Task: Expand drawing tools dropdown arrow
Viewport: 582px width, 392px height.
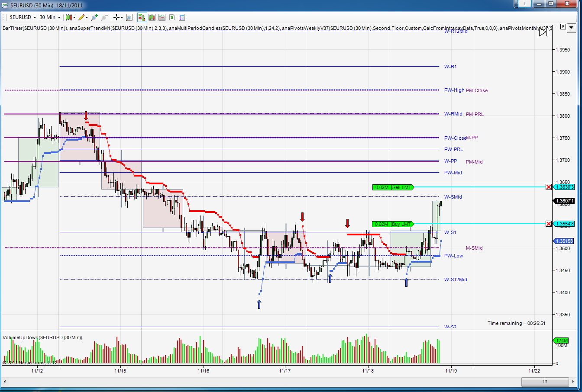Action: [87, 17]
